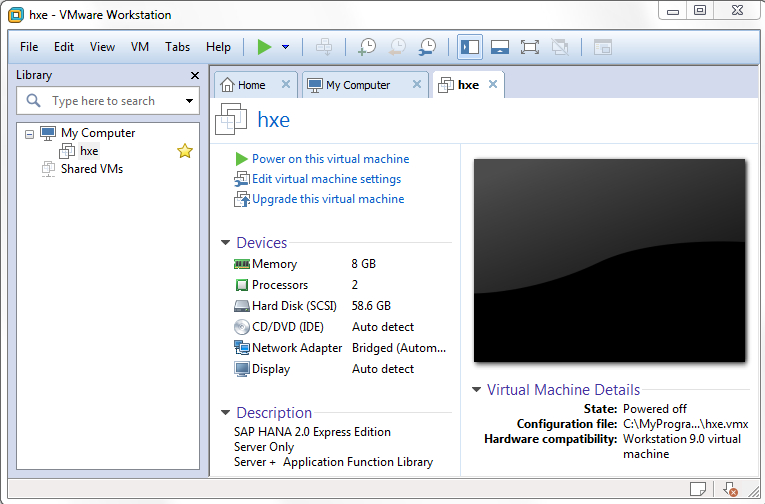Switch to the My Computer tab
Image resolution: width=765 pixels, height=504 pixels.
(x=358, y=85)
